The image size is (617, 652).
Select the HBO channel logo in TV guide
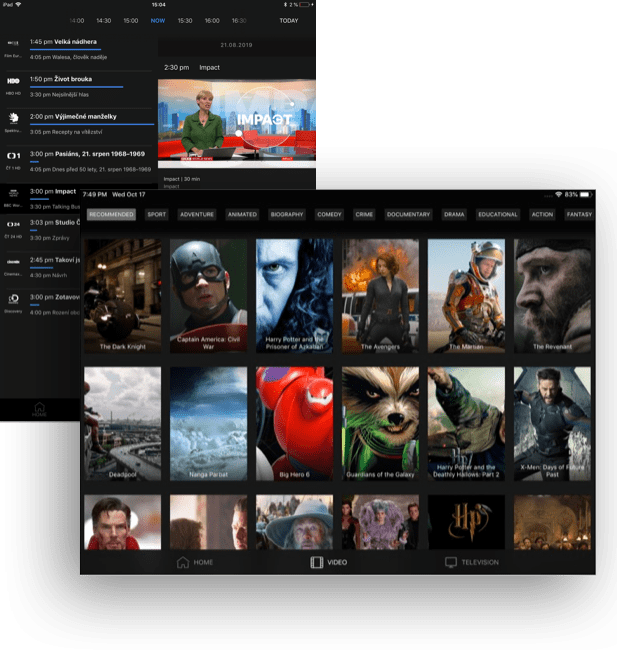click(x=13, y=81)
